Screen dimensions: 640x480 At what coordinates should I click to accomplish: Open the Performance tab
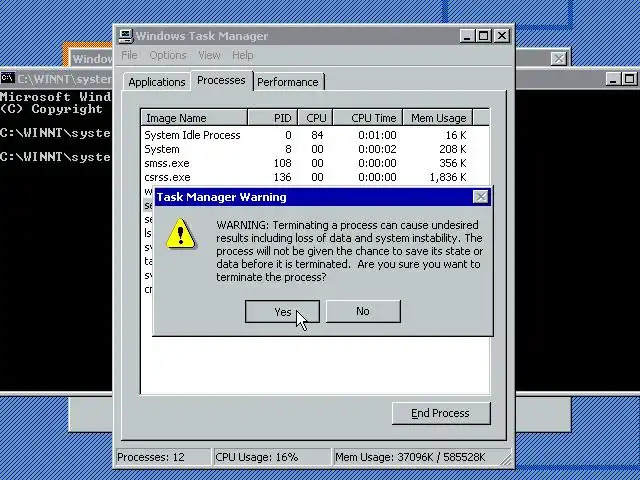tap(288, 82)
